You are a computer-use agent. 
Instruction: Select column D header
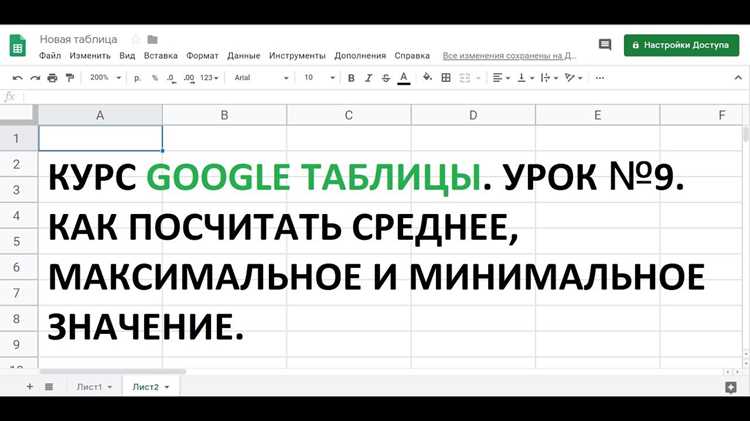[x=473, y=115]
